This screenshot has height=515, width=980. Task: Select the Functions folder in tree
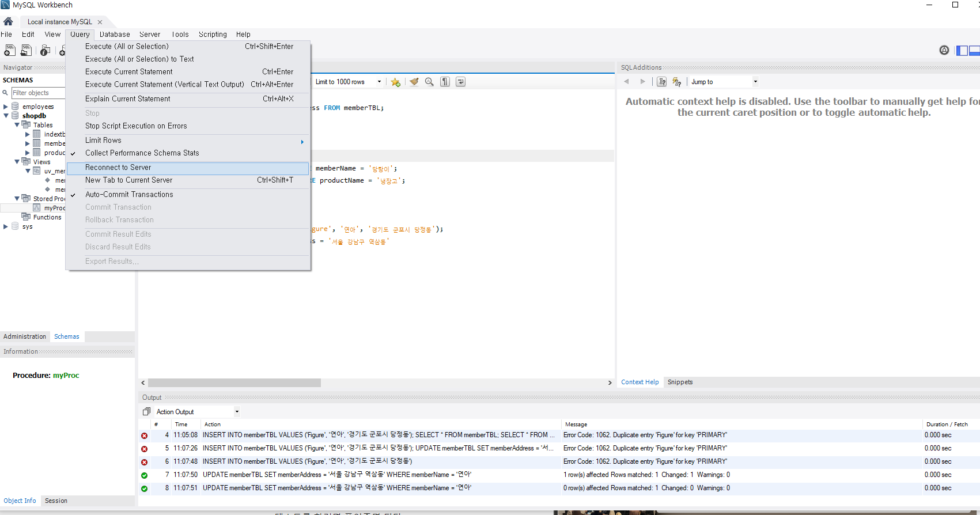point(47,217)
